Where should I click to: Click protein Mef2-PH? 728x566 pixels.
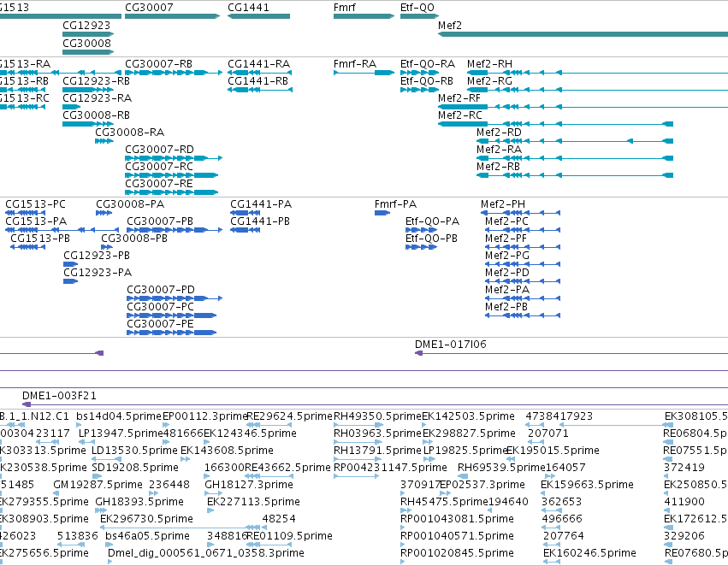pyautogui.click(x=503, y=204)
